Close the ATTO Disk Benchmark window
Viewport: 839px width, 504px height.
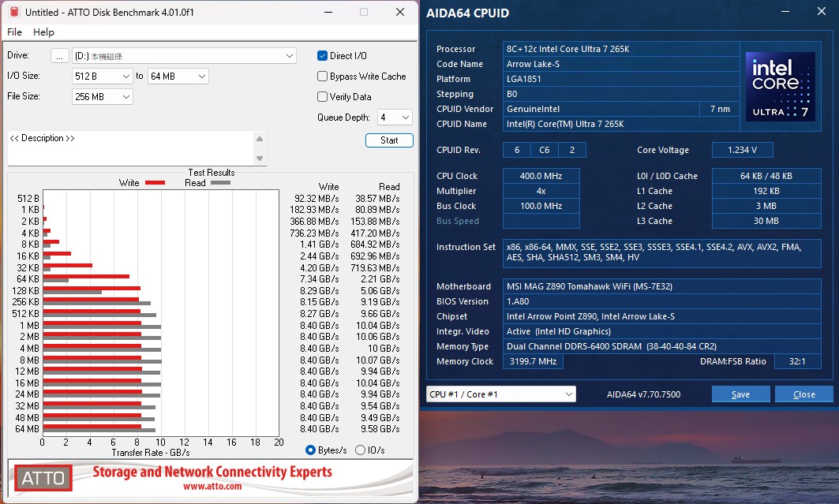click(x=399, y=12)
